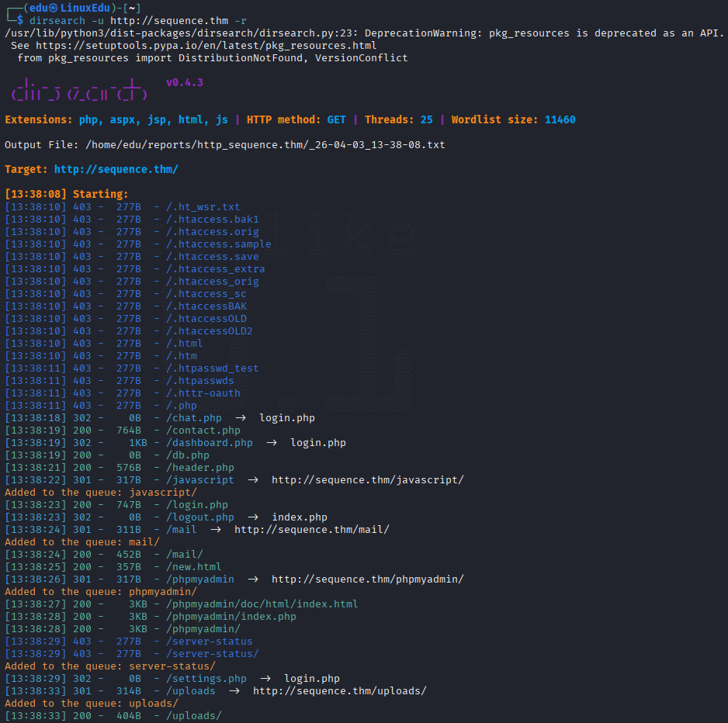Click the wordlist size value 11460
The height and width of the screenshot is (723, 728).
click(x=560, y=119)
